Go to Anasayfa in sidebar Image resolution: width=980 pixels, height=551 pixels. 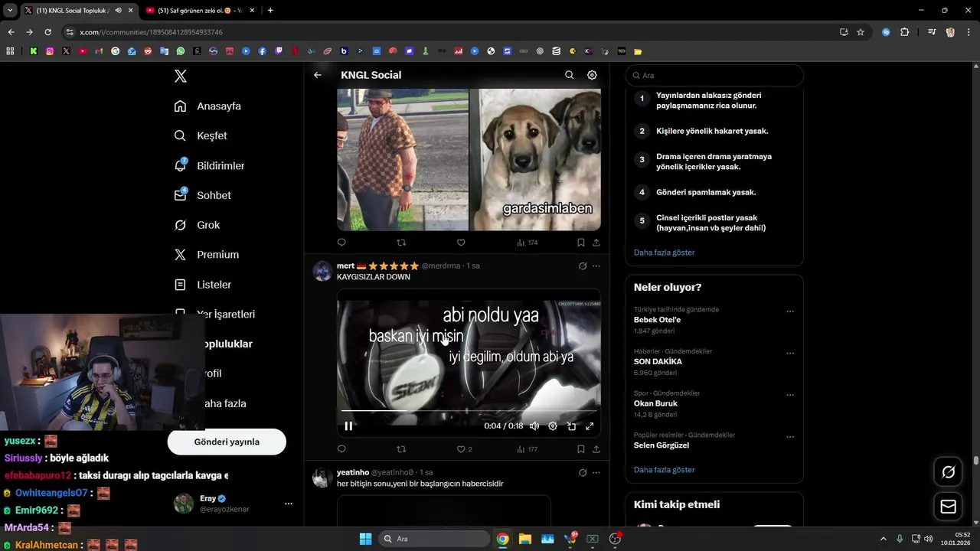point(207,106)
